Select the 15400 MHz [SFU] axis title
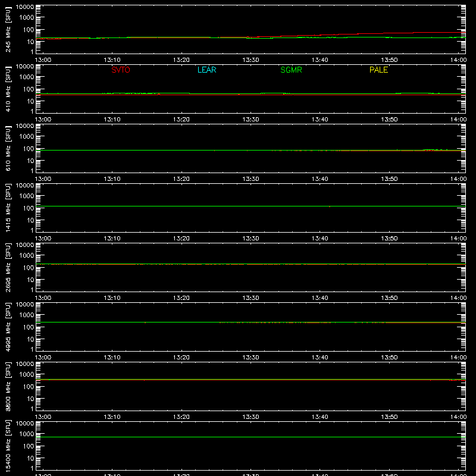The height and width of the screenshot is (476, 476). coord(8,446)
